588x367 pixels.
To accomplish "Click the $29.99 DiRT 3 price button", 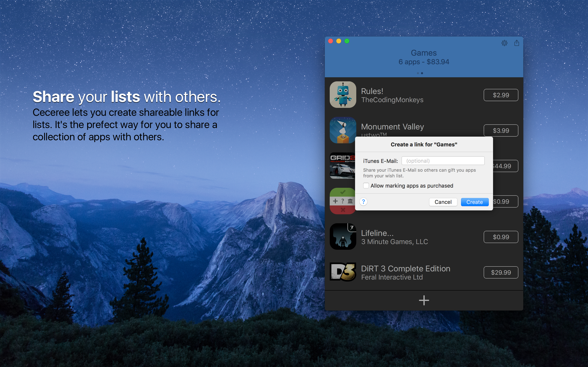I will (x=501, y=272).
